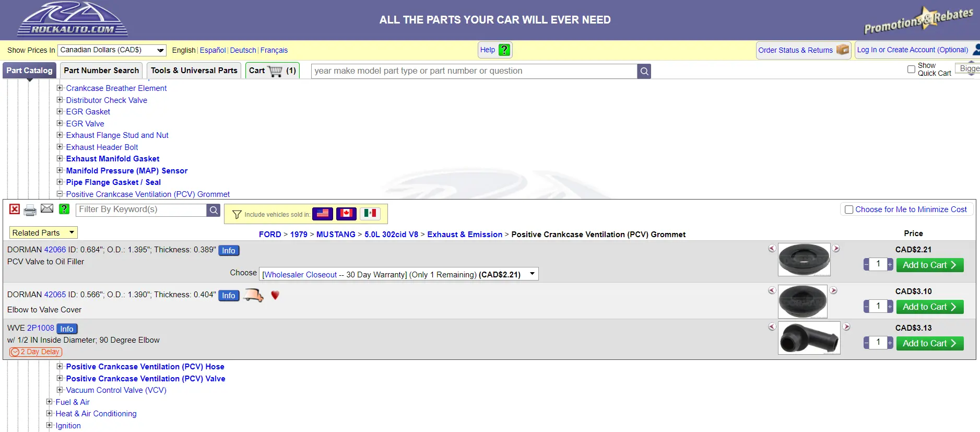Open Positive Crankcase Ventilation (PCV) Hose category
Screen dimensions: 980x432
145,367
